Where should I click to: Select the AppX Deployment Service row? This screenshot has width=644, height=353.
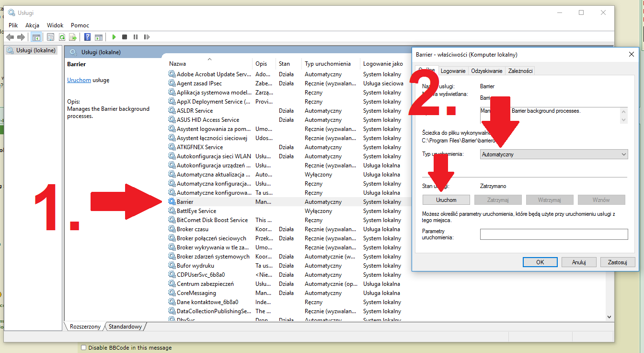point(213,102)
